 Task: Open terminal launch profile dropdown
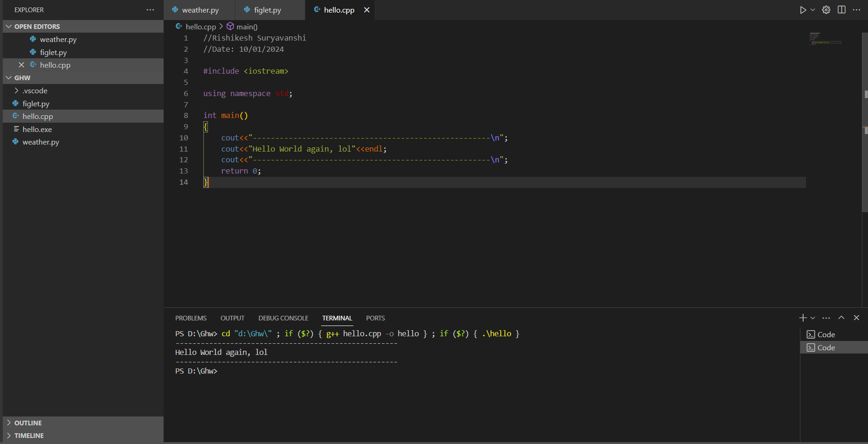[x=813, y=318]
